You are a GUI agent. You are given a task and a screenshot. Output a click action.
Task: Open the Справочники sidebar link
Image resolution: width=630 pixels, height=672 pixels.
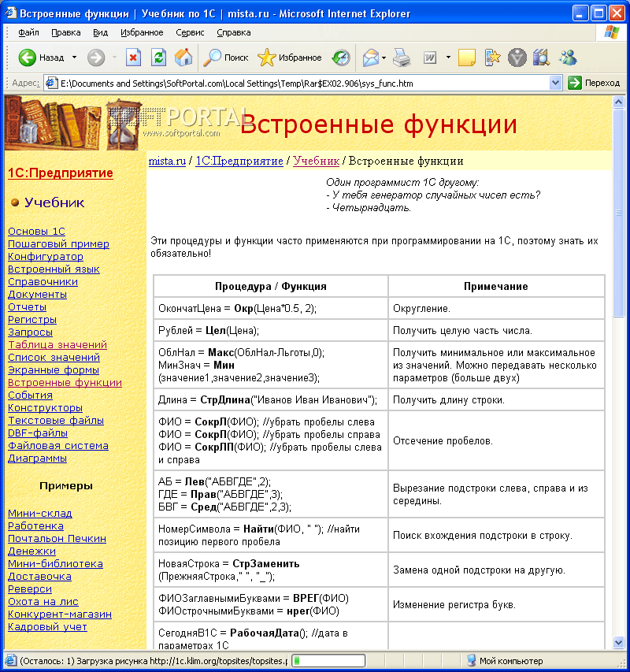[x=43, y=282]
